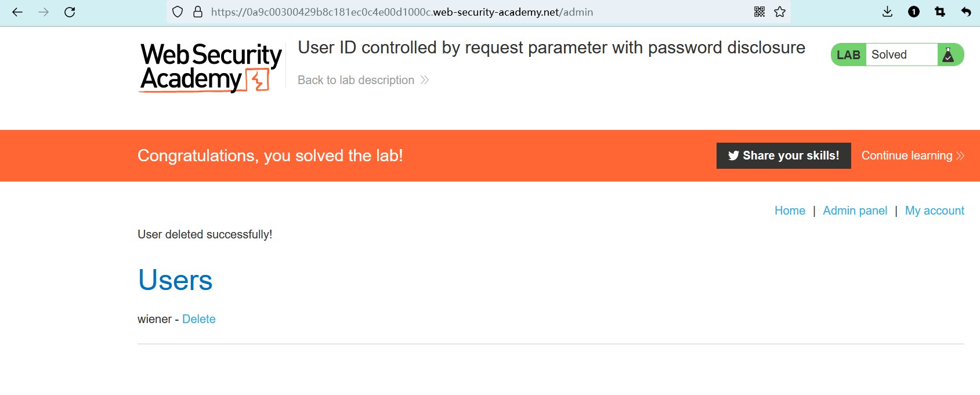Reload the current page

tap(70, 12)
